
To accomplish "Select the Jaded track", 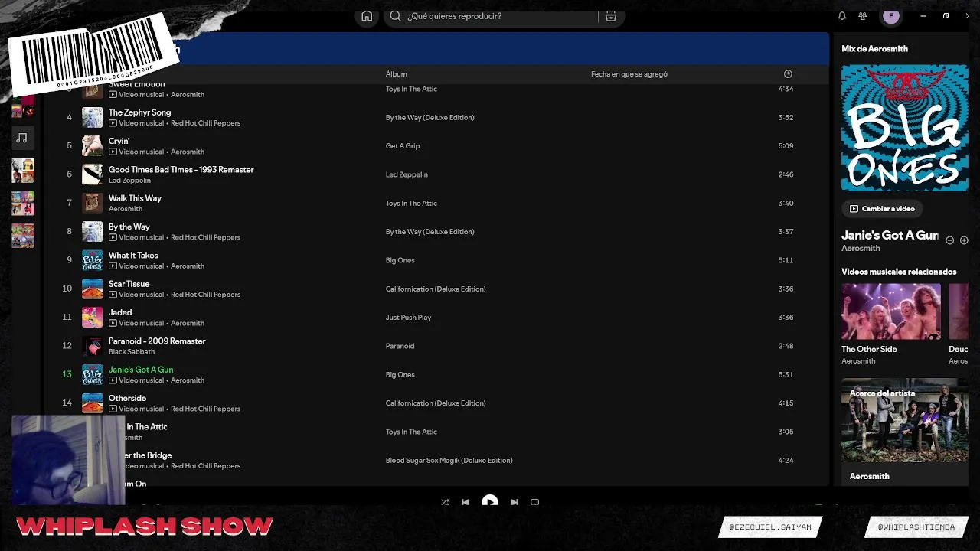I will click(120, 312).
